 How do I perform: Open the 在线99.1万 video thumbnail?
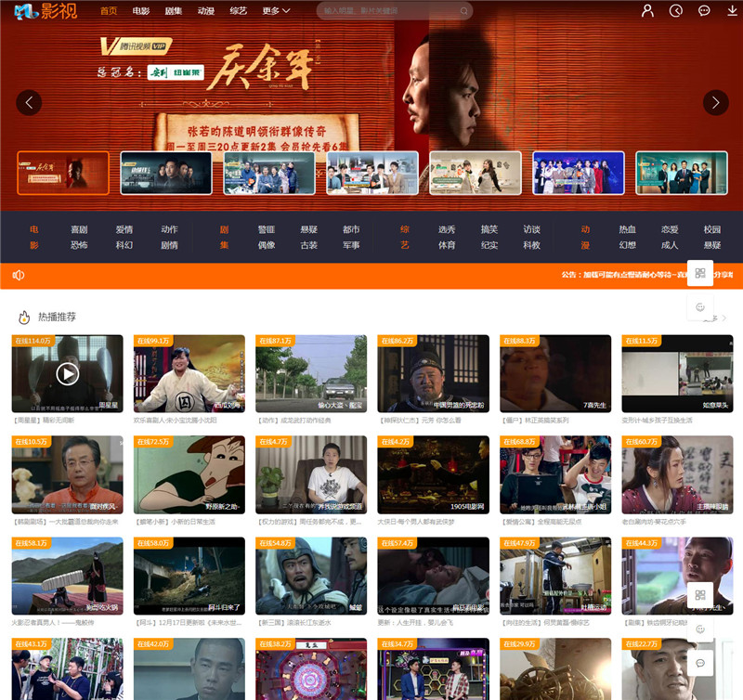[x=189, y=373]
